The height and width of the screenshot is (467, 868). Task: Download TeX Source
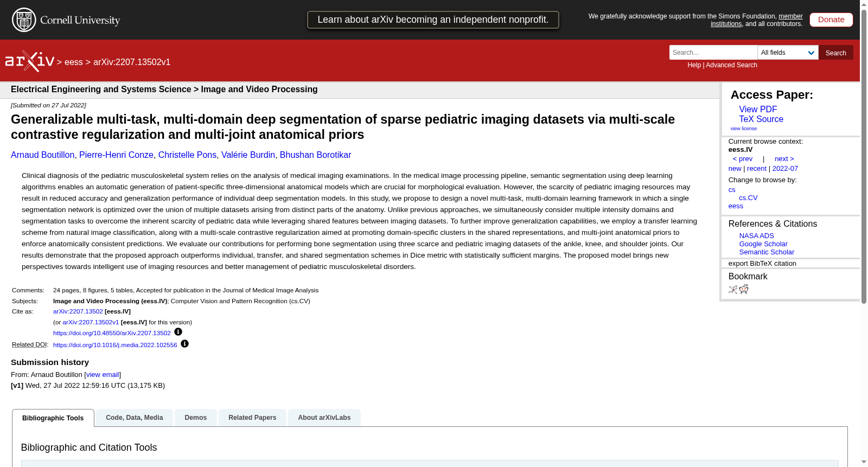761,119
